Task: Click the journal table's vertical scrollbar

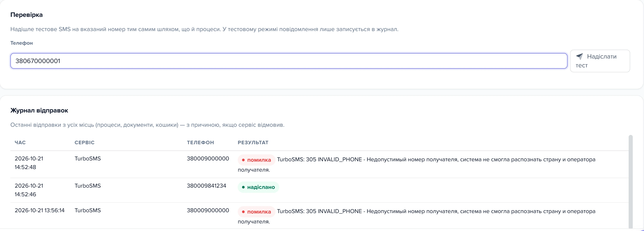Action: click(631, 182)
